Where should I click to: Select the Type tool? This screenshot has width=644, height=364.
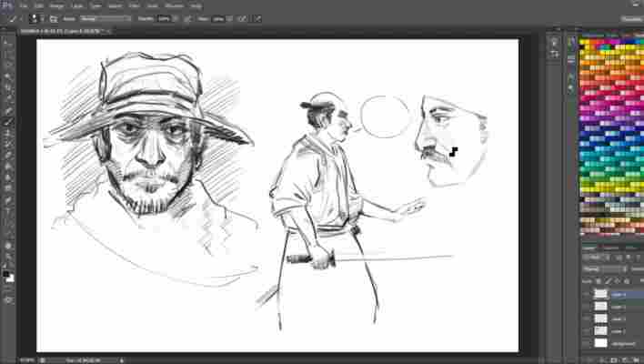(8, 211)
